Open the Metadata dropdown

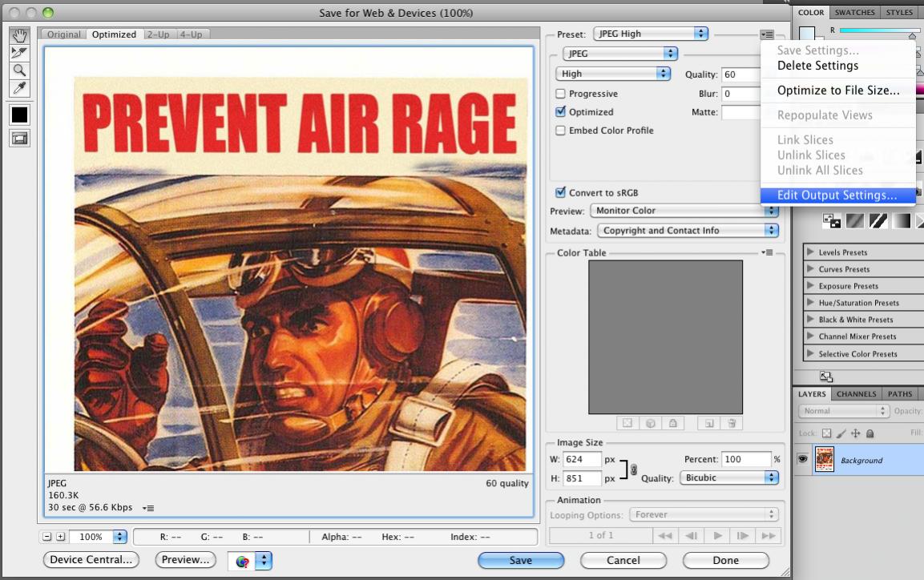coord(688,230)
